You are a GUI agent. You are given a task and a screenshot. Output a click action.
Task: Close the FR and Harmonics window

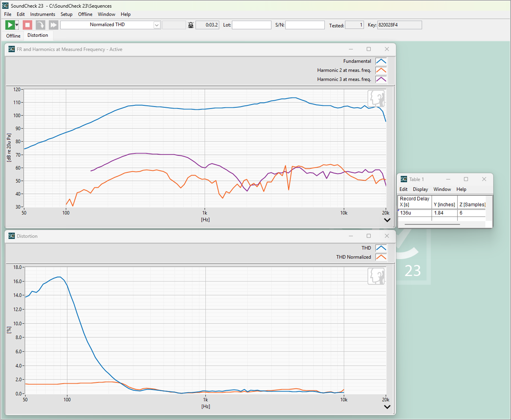tap(387, 49)
